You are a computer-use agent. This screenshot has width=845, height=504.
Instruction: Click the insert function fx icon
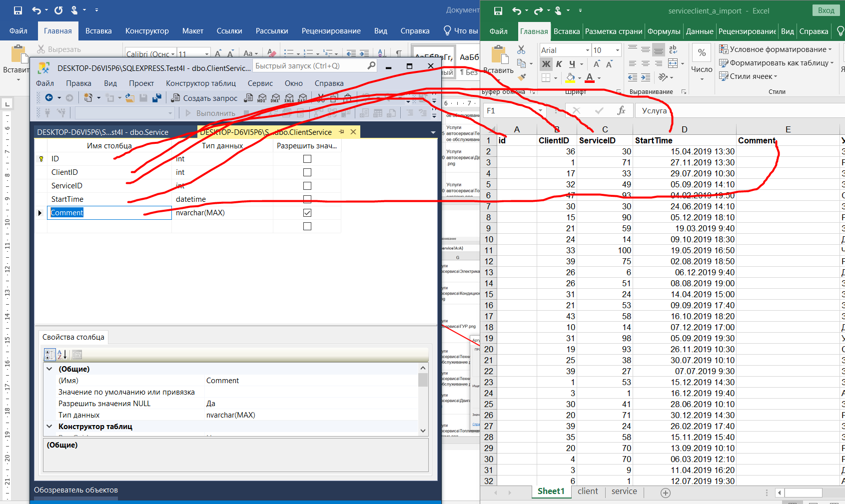tap(621, 110)
